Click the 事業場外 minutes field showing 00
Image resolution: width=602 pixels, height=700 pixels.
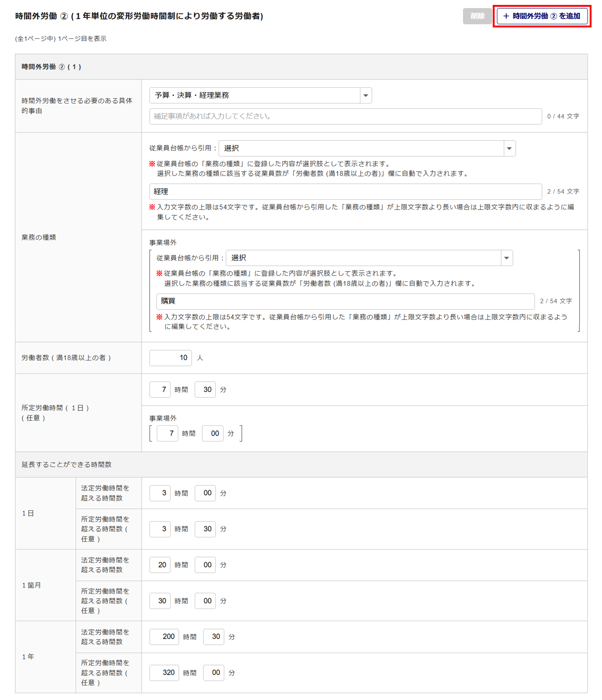click(212, 433)
